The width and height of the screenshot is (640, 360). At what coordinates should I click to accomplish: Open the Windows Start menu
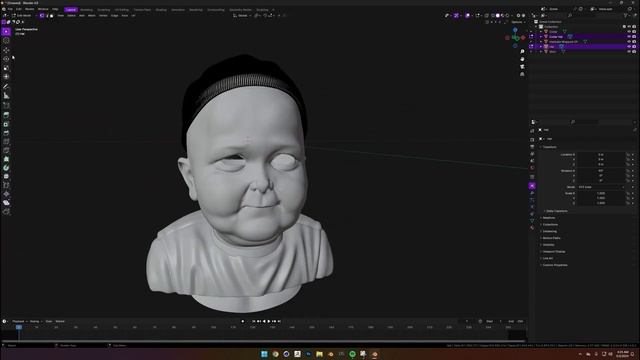click(264, 354)
